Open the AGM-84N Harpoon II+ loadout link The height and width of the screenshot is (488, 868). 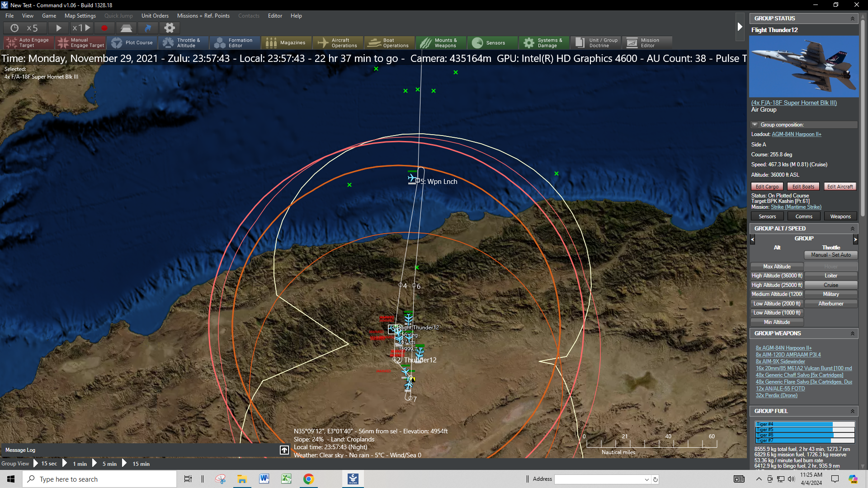pyautogui.click(x=797, y=134)
